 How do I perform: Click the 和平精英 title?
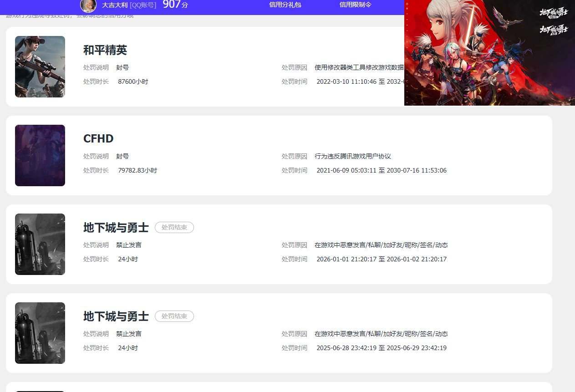click(105, 50)
